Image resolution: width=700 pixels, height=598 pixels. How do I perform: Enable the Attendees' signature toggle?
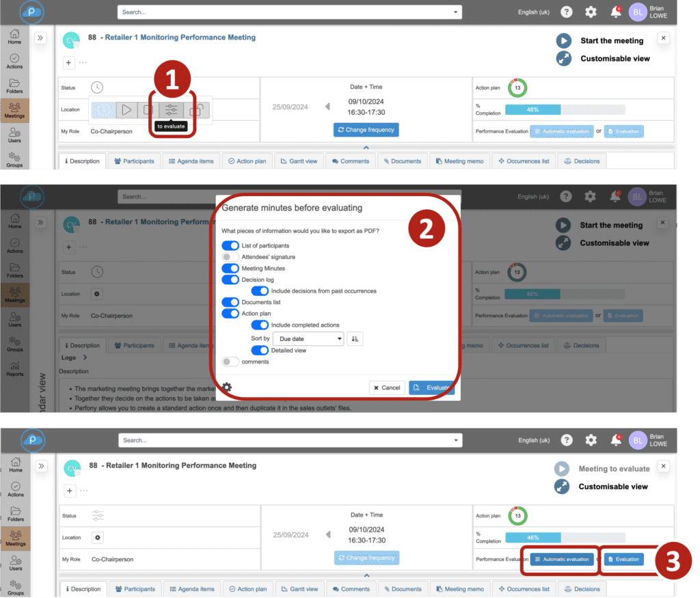[x=230, y=257]
